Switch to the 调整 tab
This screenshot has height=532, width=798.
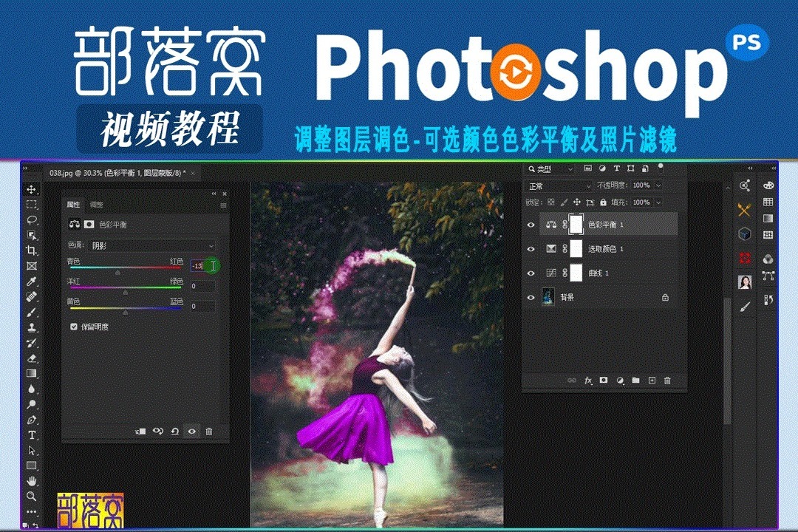(x=97, y=205)
